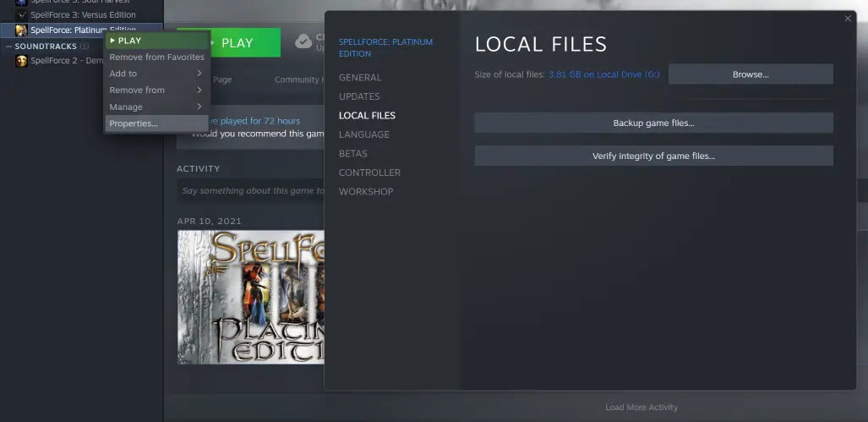Open the SpellForce Platinum Edition artwork thumbnail
The image size is (868, 422).
(x=251, y=298)
